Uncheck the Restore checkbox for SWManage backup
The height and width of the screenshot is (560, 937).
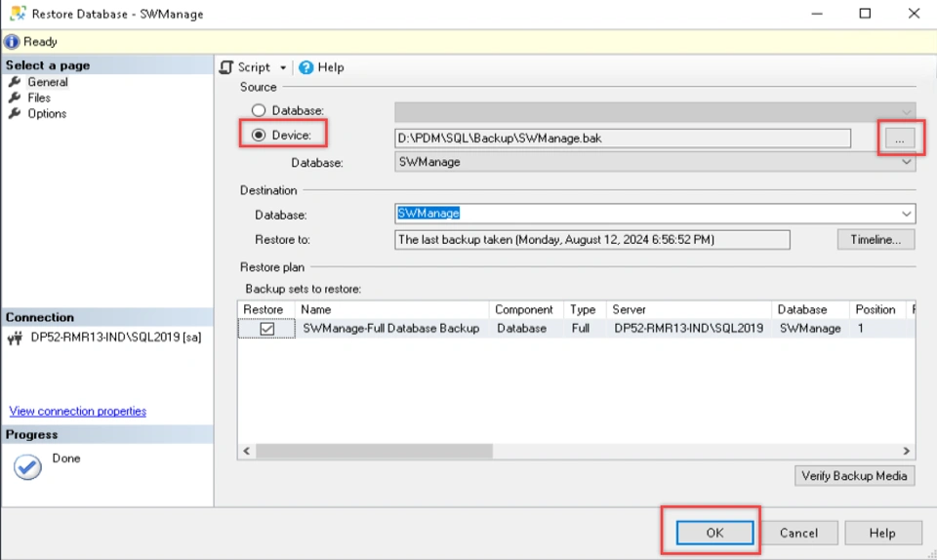click(267, 329)
